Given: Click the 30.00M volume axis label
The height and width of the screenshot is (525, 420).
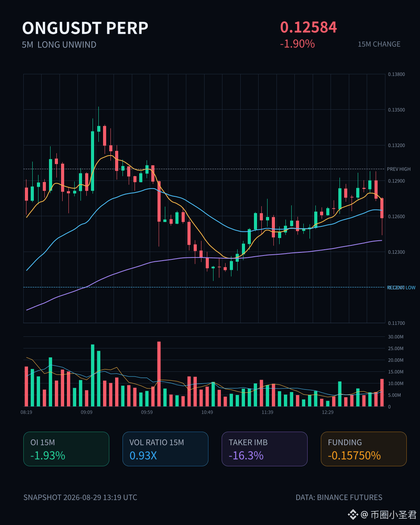Looking at the screenshot, I should [x=395, y=337].
